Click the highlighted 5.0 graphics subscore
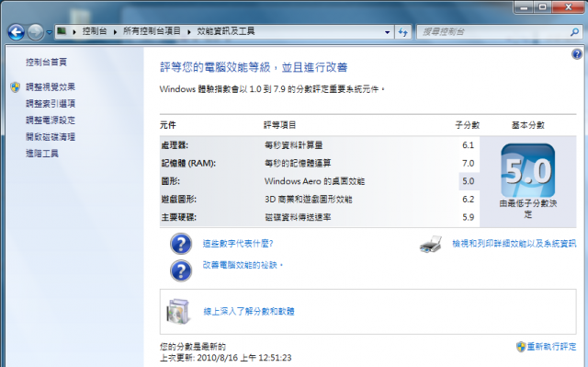The width and height of the screenshot is (588, 367). (469, 181)
